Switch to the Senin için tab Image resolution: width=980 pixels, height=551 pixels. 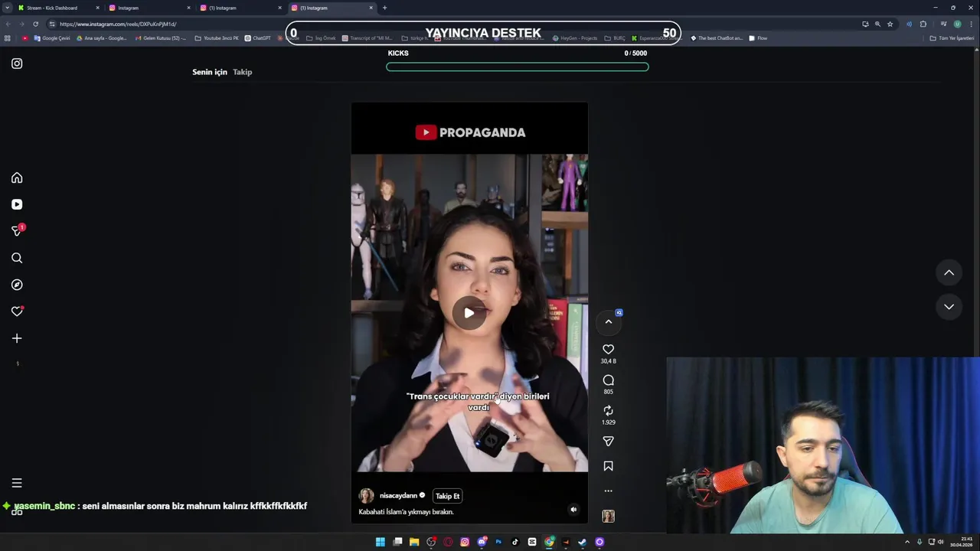coord(210,72)
